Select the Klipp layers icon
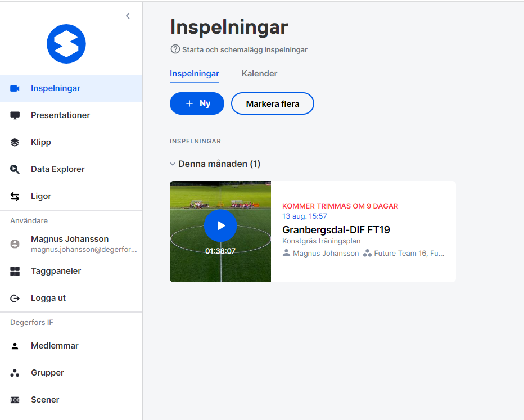 15,142
